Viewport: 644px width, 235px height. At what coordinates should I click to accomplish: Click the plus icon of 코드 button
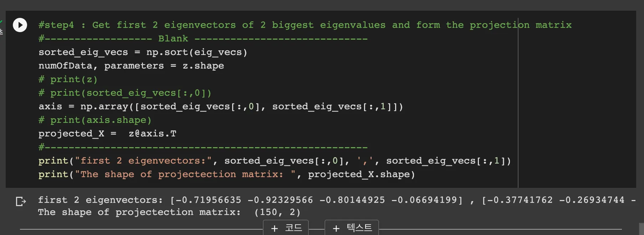click(x=274, y=228)
